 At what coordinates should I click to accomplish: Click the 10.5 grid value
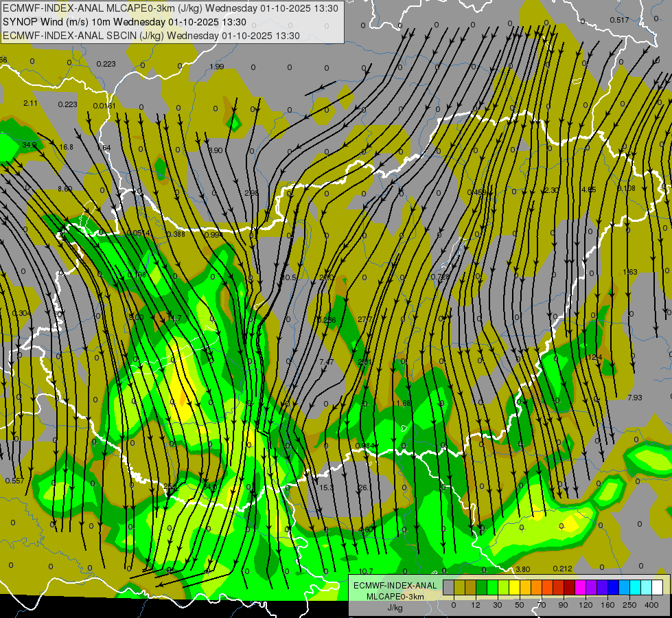(x=289, y=278)
